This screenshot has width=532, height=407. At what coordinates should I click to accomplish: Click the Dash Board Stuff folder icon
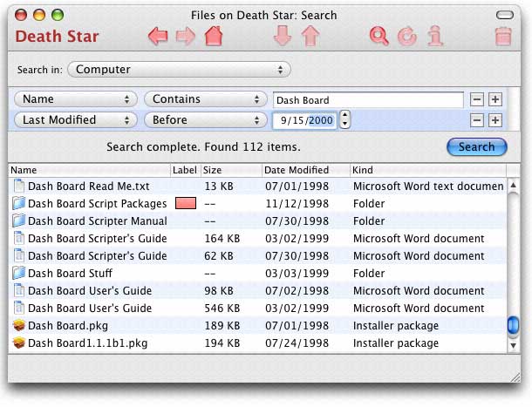pos(18,273)
